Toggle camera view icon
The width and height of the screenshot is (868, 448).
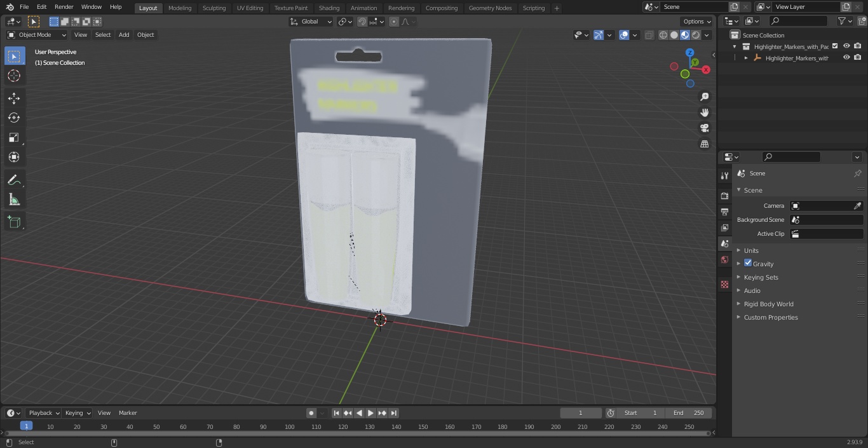704,128
